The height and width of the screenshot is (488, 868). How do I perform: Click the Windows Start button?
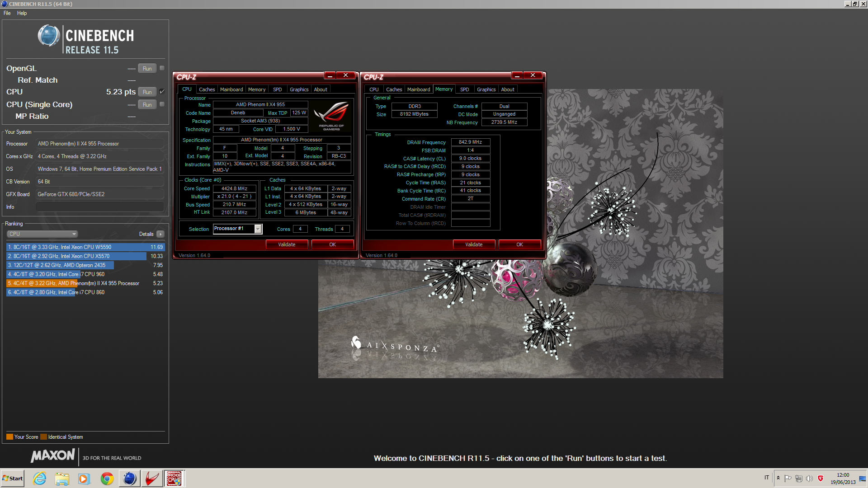[13, 479]
